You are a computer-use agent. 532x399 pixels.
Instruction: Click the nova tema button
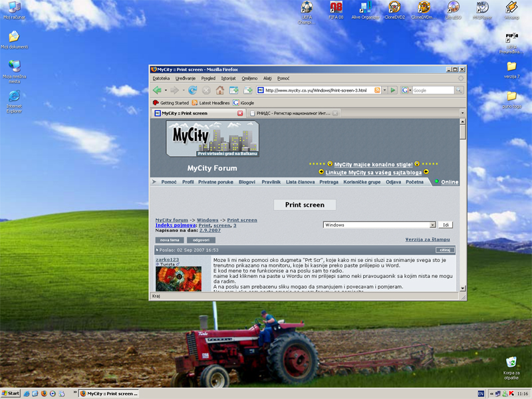point(170,240)
